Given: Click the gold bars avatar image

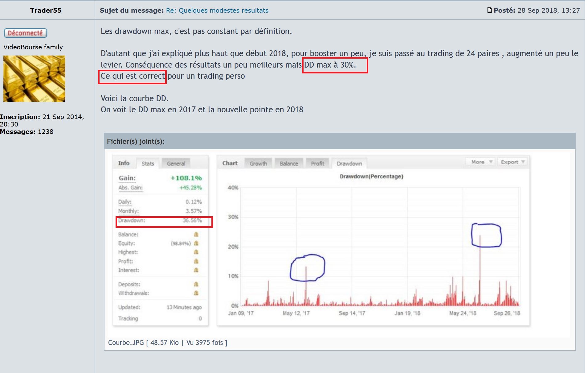Looking at the screenshot, I should coord(34,79).
